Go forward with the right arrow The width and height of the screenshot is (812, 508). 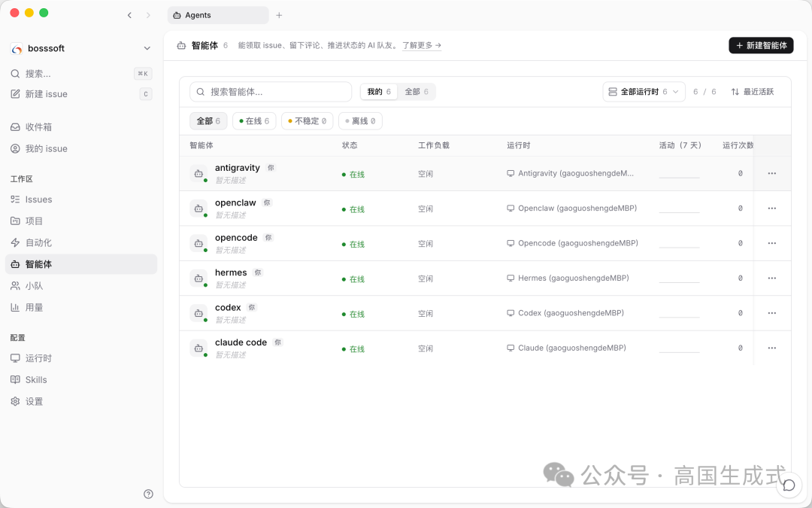pos(148,16)
